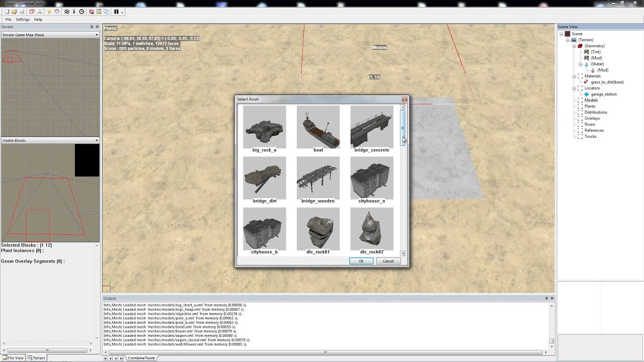Image resolution: width=644 pixels, height=362 pixels.
Task: Open the Settings menu
Action: tap(23, 20)
